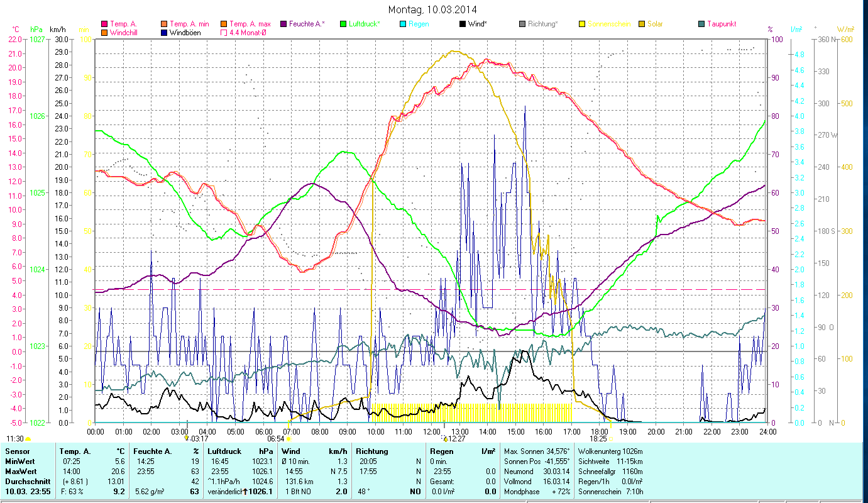Click the Windböen dark blue legend square
The width and height of the screenshot is (868, 503).
click(165, 33)
